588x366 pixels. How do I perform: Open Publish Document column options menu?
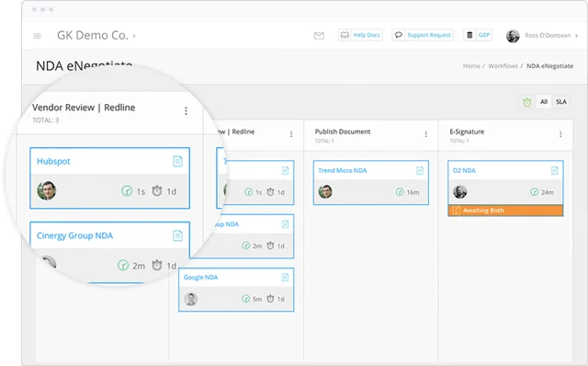[426, 134]
